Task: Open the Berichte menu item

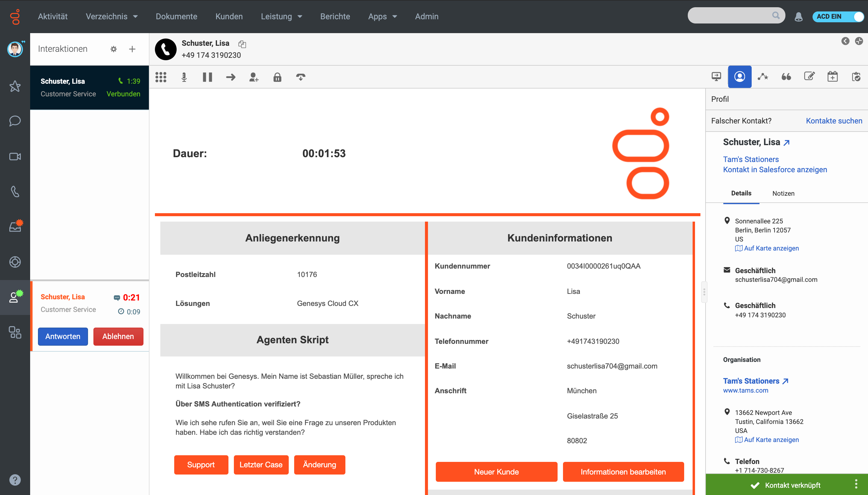Action: pyautogui.click(x=335, y=16)
